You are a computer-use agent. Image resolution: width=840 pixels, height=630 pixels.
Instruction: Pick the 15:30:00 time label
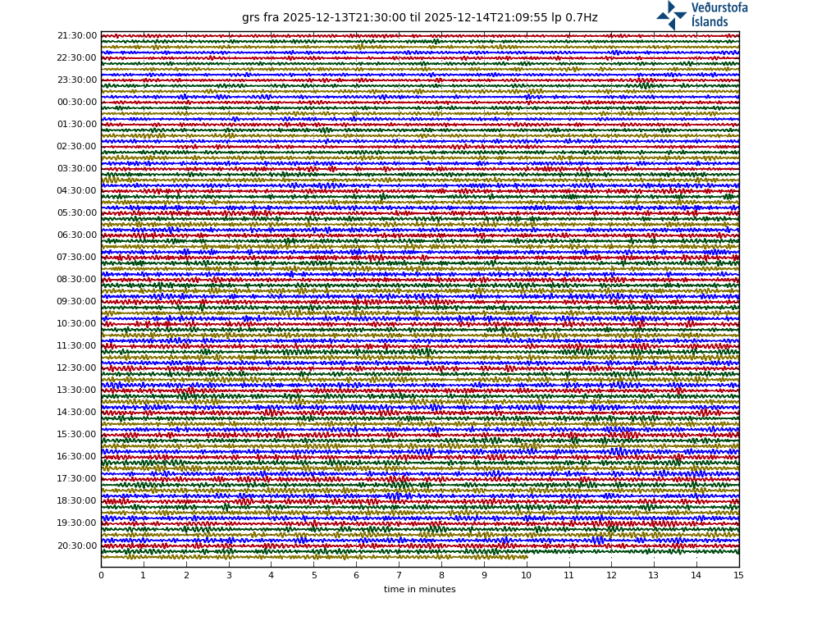point(77,435)
